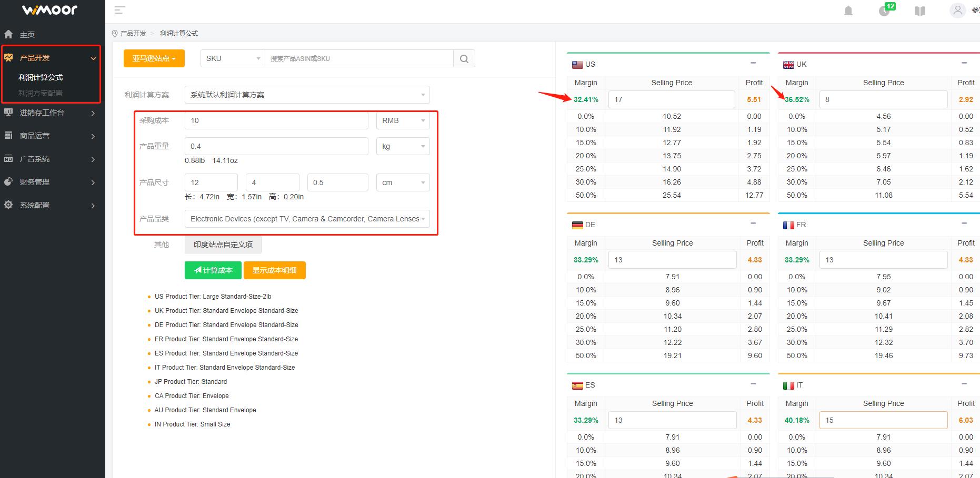Expand the 广告系统 sidebar menu
980x478 pixels.
pos(50,159)
